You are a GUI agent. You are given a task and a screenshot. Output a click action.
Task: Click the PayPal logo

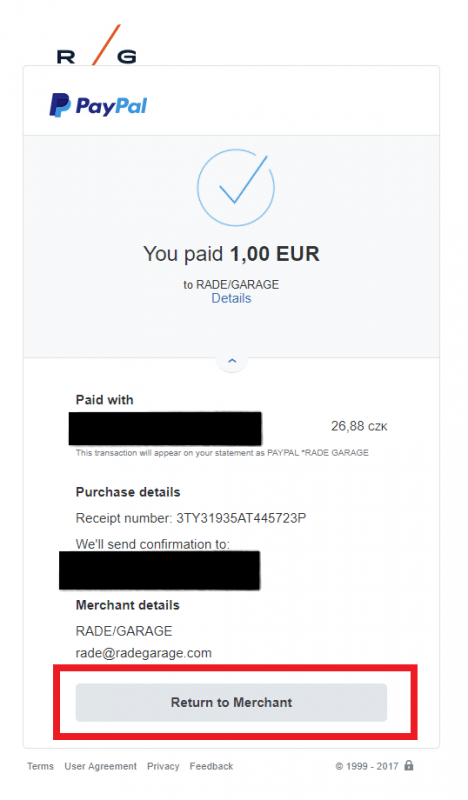[98, 106]
